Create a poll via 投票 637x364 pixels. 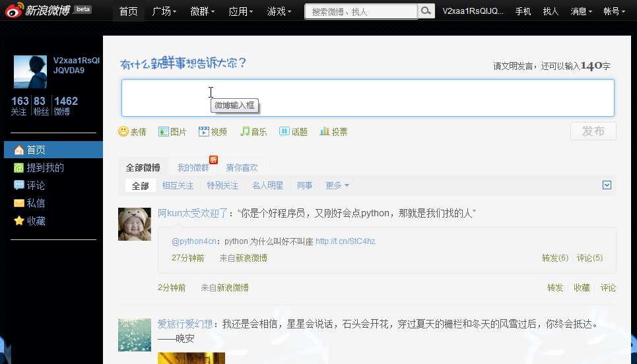pyautogui.click(x=333, y=131)
